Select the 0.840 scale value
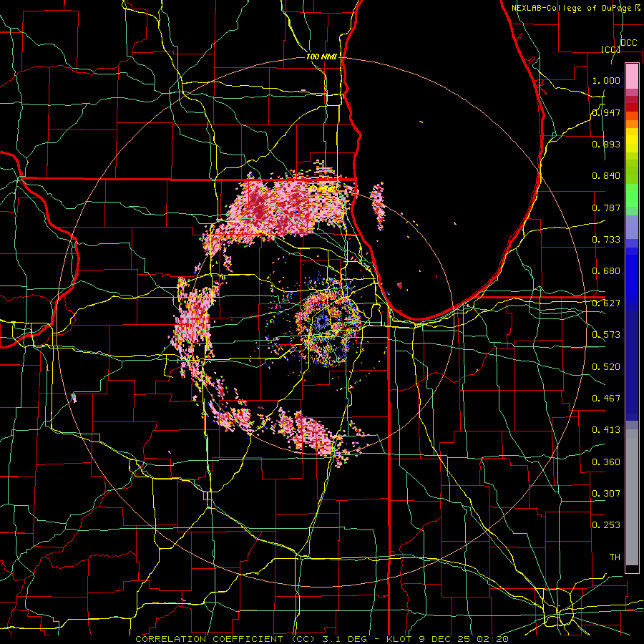 (x=606, y=176)
